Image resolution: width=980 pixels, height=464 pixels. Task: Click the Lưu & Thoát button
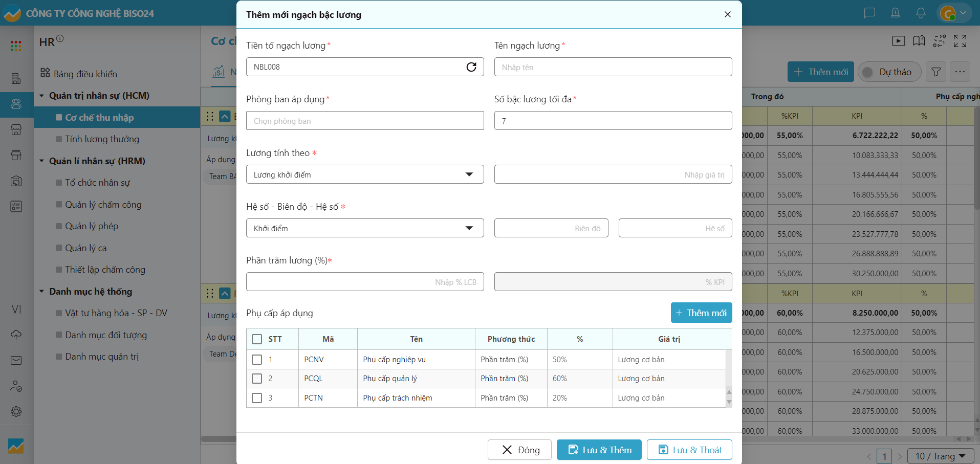point(689,450)
